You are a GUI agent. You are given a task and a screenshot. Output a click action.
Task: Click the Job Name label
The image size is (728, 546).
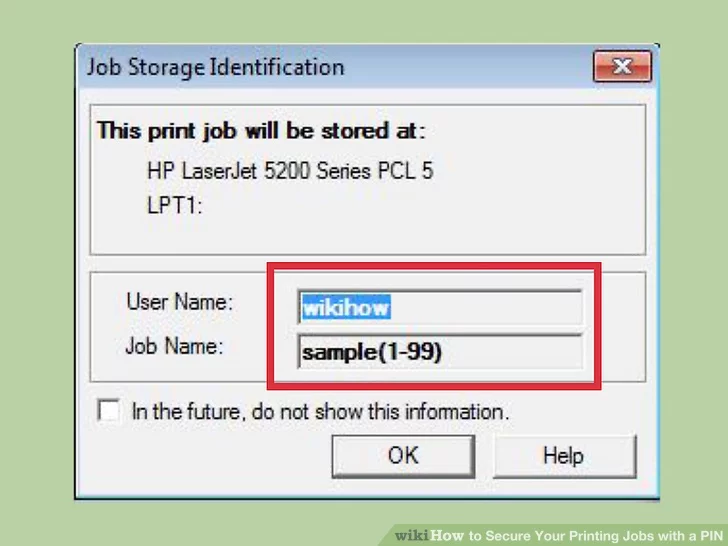click(x=174, y=346)
